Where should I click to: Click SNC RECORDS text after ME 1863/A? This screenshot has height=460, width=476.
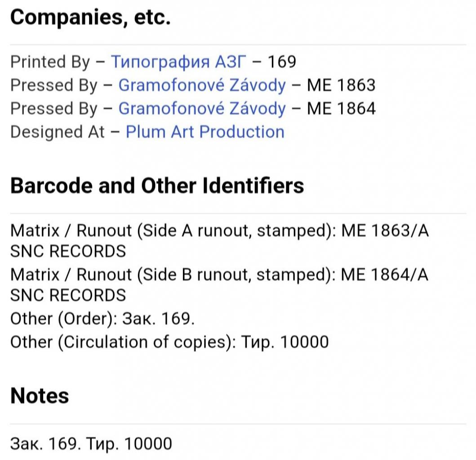click(68, 251)
